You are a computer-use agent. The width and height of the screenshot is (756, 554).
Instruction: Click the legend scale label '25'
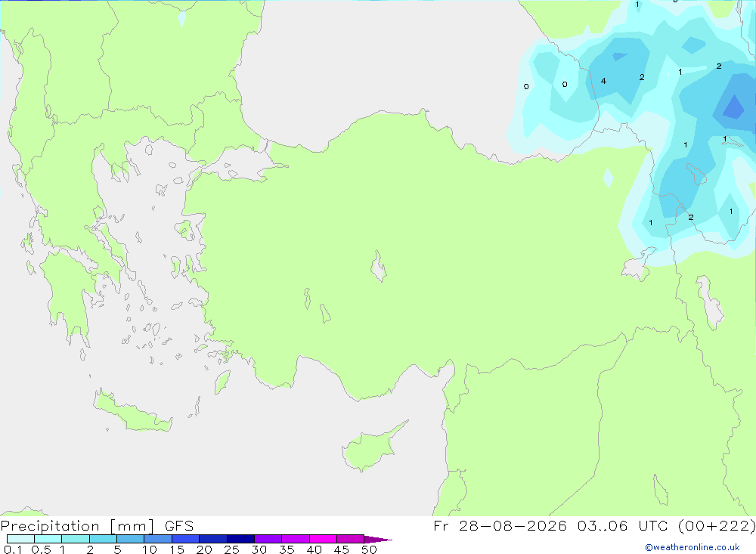tap(231, 549)
